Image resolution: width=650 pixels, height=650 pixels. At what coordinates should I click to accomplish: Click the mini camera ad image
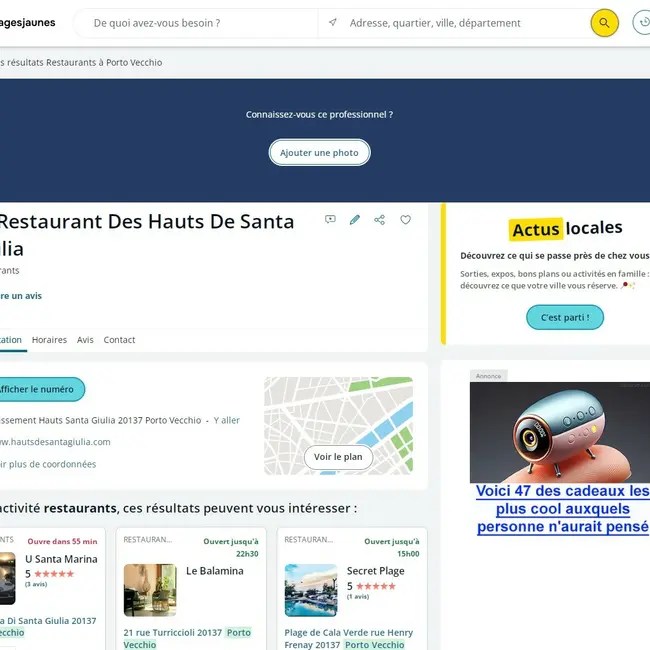560,433
